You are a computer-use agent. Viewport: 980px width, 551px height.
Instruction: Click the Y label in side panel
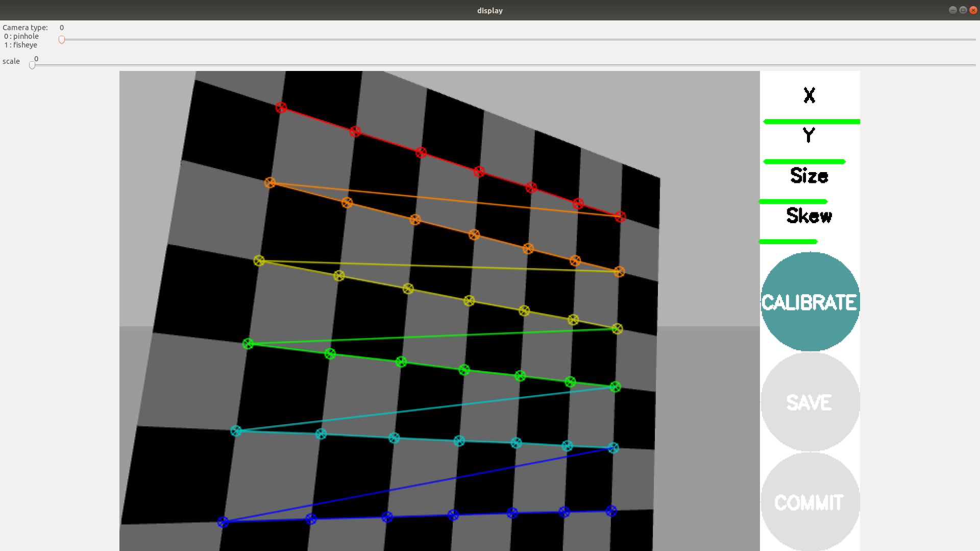[808, 135]
